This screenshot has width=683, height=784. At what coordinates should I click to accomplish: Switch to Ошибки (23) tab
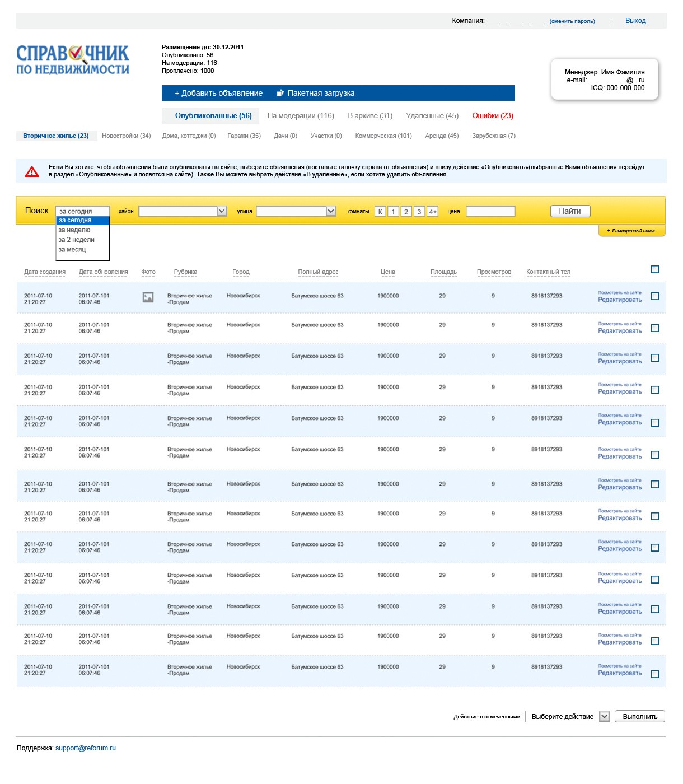click(x=493, y=116)
